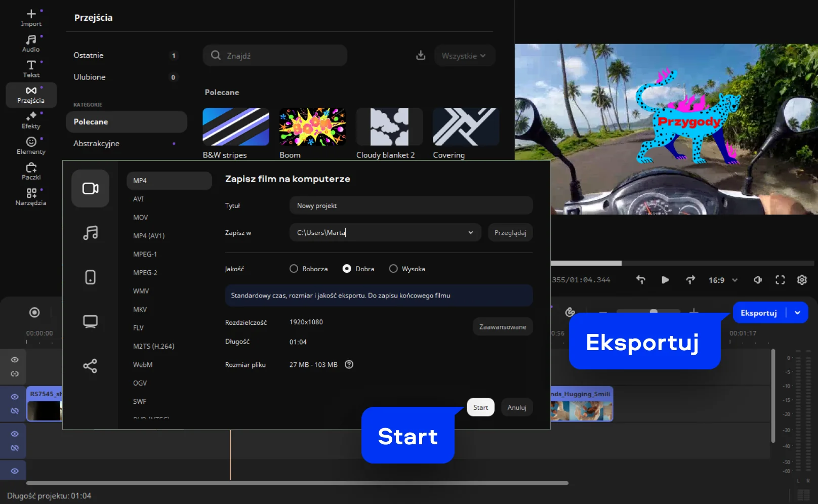This screenshot has width=818, height=504.
Task: Select the Wysoka quality option
Action: tap(393, 269)
